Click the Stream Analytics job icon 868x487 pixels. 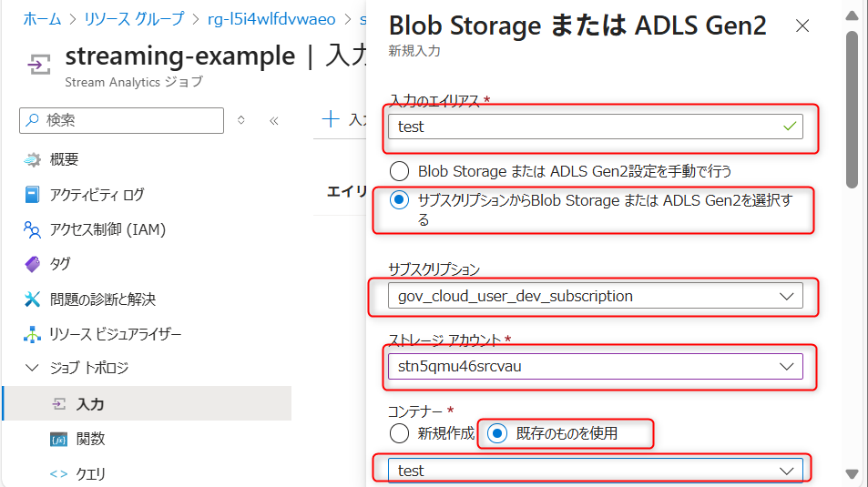(x=38, y=64)
